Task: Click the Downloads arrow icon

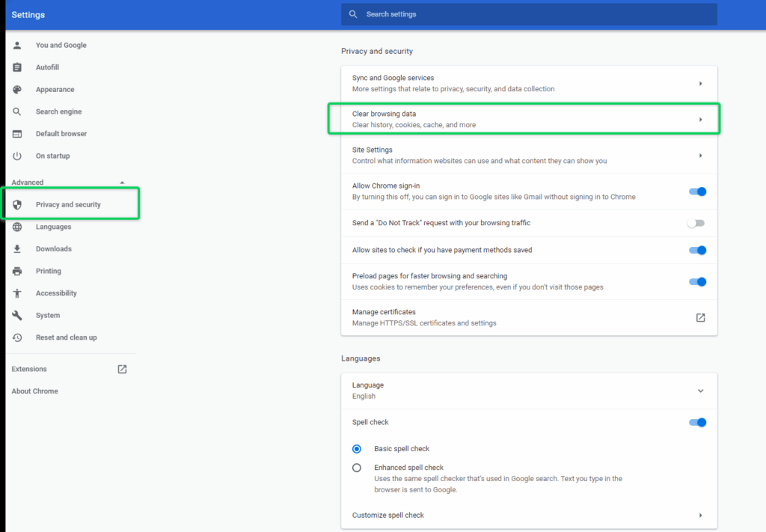Action: [x=17, y=249]
